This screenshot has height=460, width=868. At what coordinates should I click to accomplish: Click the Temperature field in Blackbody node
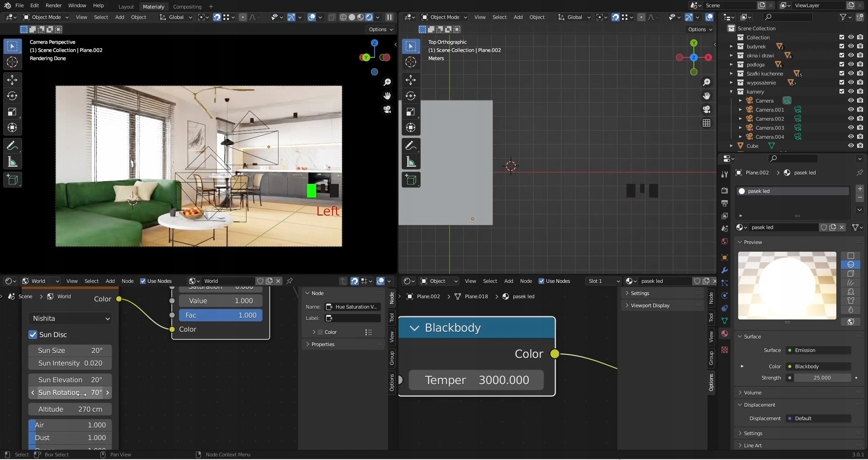(476, 380)
